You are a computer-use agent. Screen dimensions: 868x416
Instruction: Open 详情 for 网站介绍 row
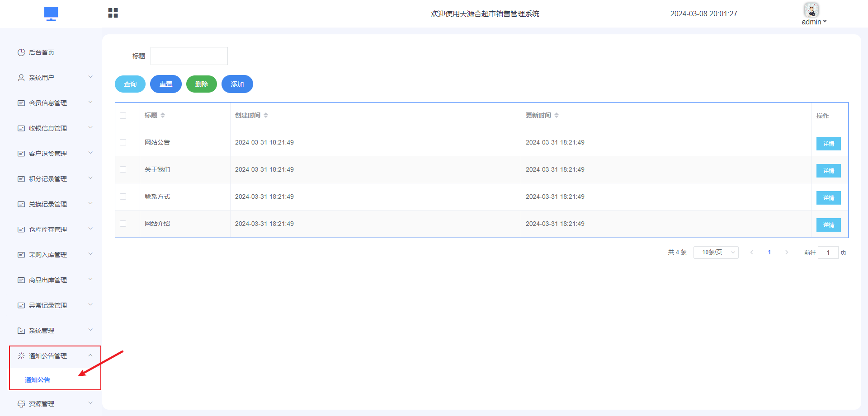(829, 225)
